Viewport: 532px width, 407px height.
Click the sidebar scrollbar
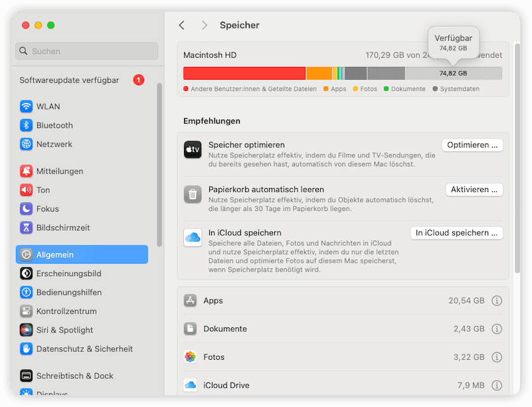159,165
